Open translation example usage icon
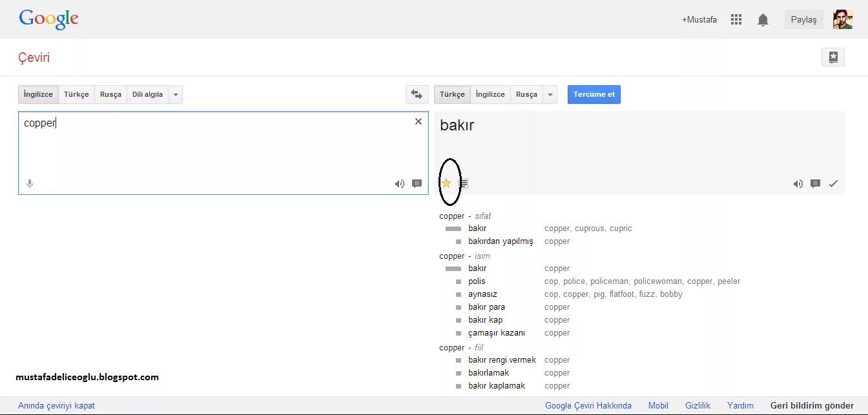Screen dimensions: 868x415 click(x=815, y=184)
